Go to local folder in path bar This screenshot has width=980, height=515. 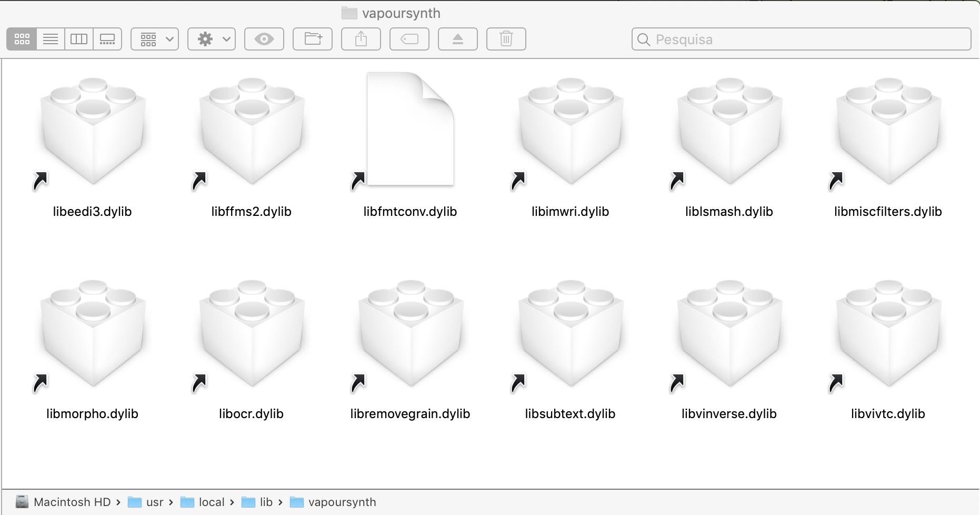(x=203, y=502)
